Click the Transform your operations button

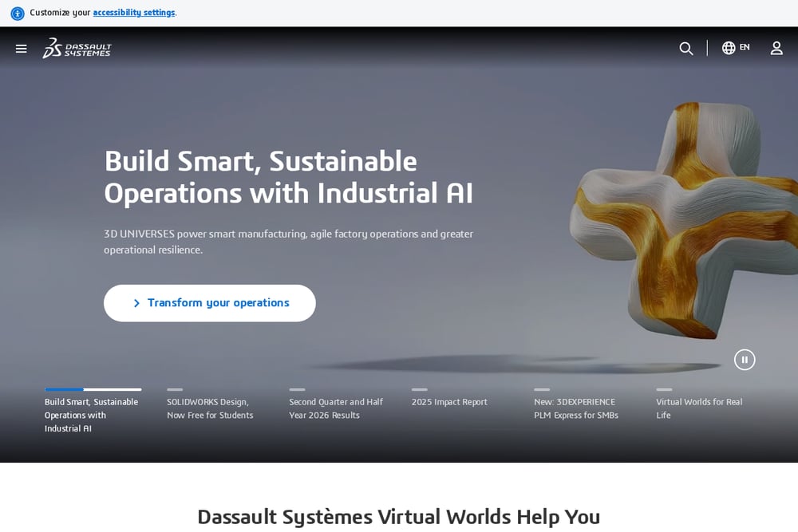[x=210, y=303]
